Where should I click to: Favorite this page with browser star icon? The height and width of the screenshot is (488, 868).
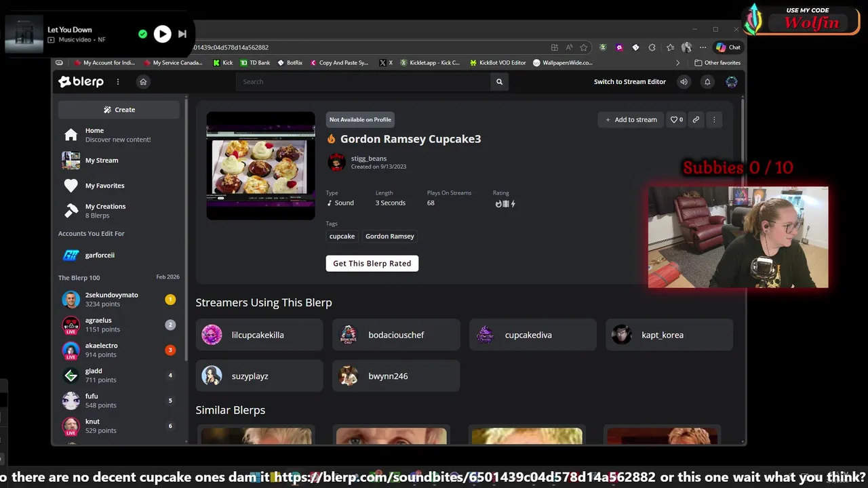point(583,47)
